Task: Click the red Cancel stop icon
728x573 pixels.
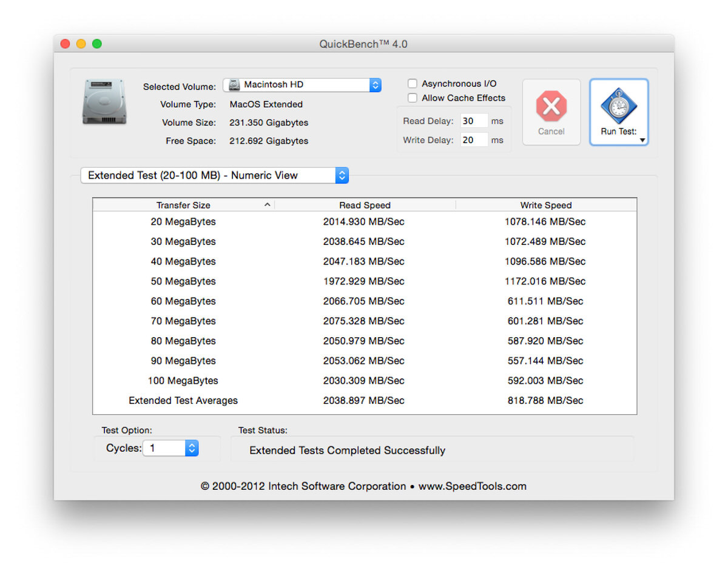Action: pos(551,106)
